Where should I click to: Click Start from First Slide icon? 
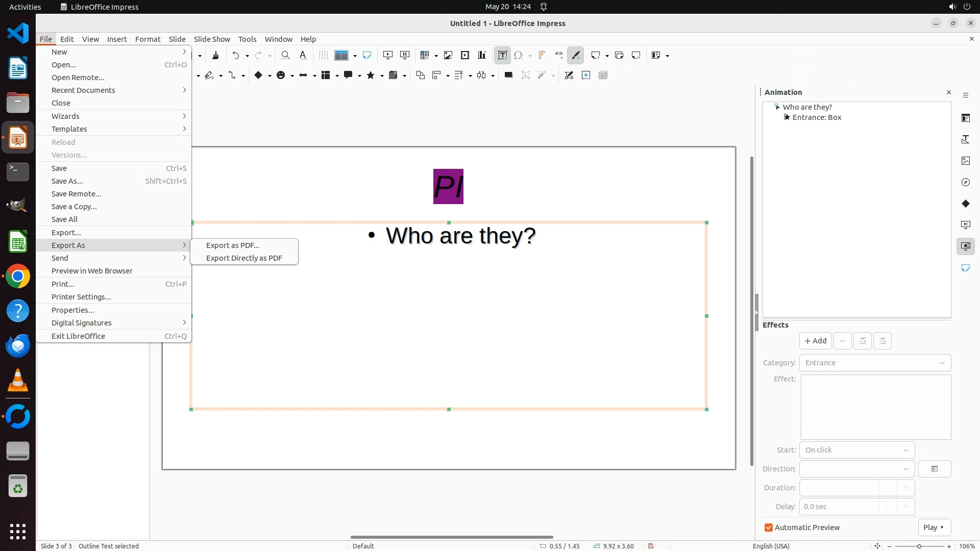pyautogui.click(x=388, y=55)
